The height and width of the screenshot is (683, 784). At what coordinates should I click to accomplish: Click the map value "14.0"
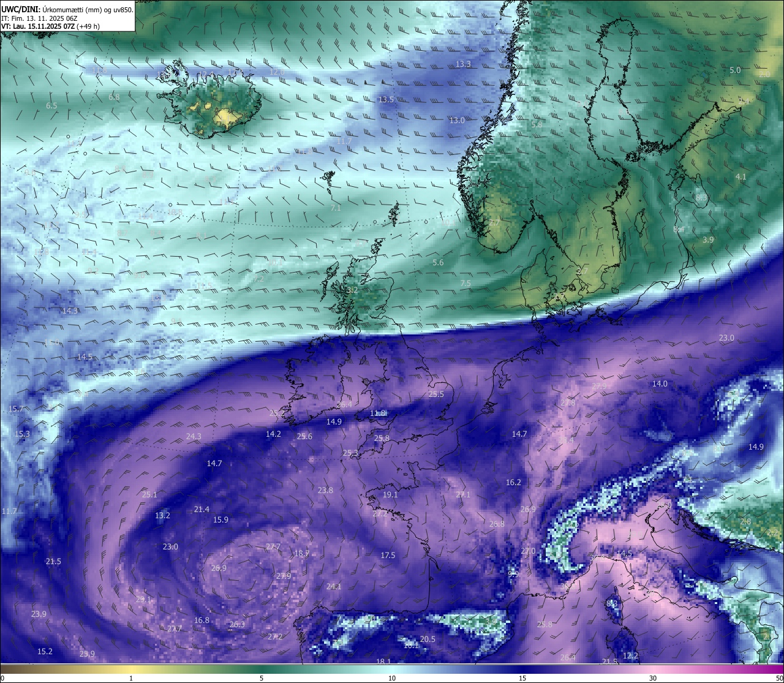(660, 384)
